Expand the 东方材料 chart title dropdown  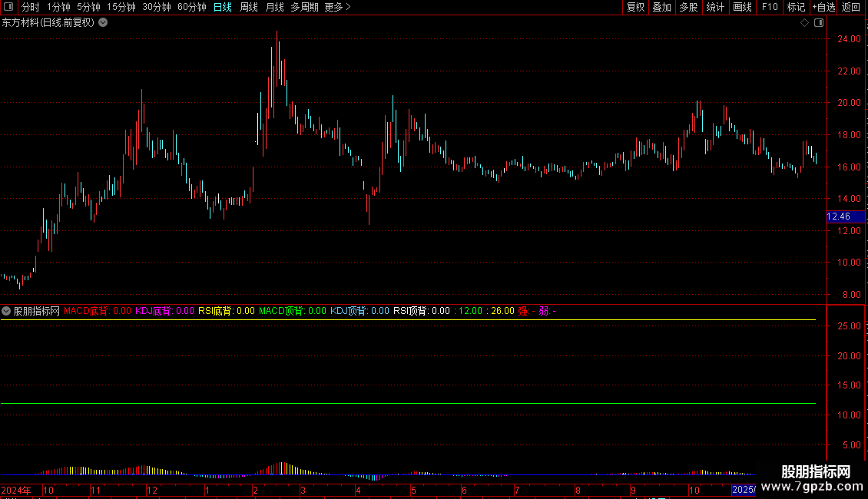(103, 23)
